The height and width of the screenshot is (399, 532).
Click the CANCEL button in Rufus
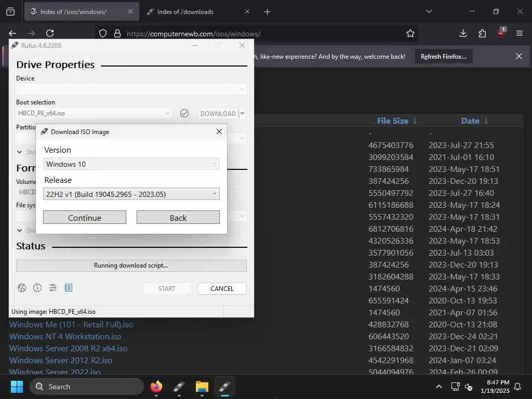pos(222,288)
